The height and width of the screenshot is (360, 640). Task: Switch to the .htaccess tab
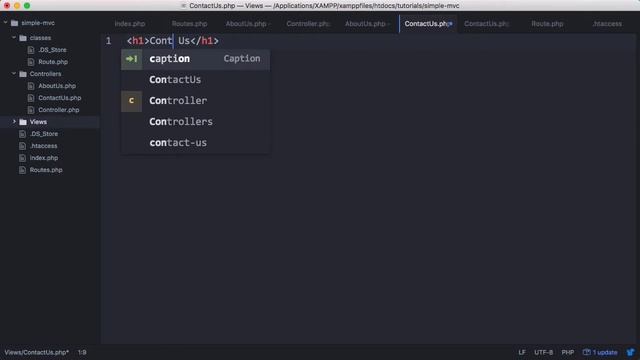[x=607, y=24]
